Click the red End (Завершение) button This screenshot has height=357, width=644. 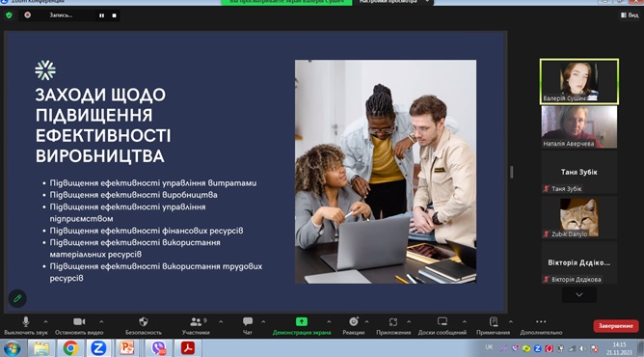click(x=616, y=326)
